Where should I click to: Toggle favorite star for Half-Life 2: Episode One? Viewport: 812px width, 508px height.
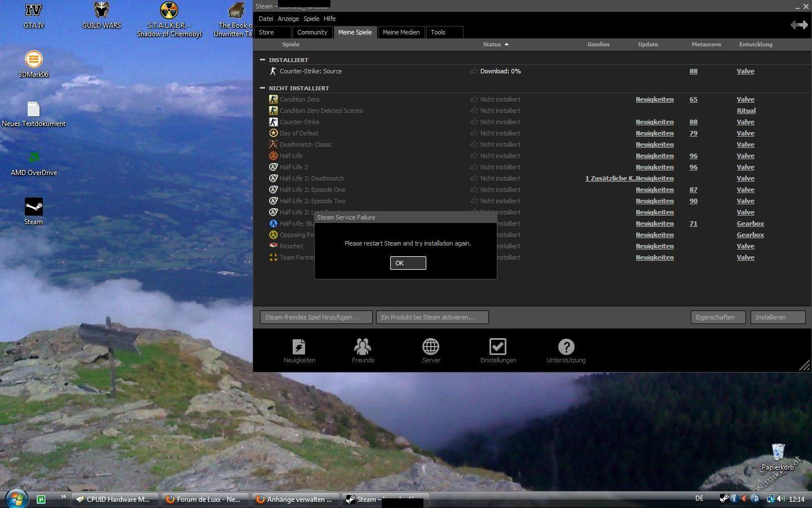click(x=474, y=190)
